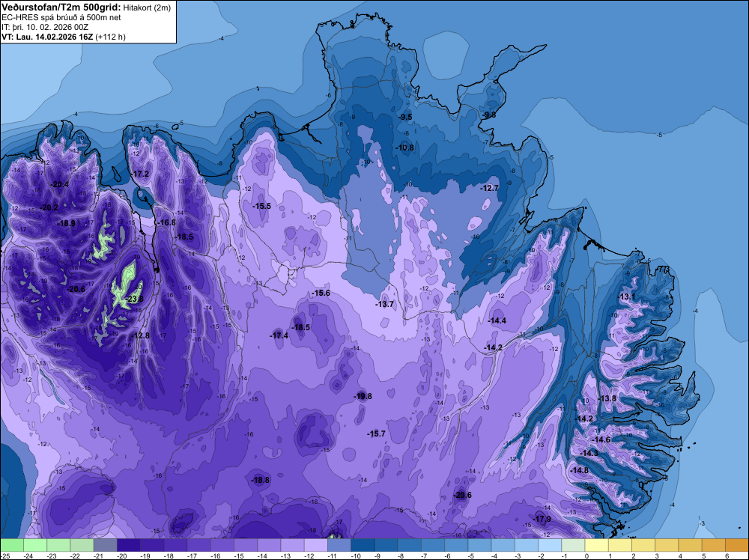Click the -18.9 temperature label
The height and width of the screenshot is (560, 749).
coord(67,223)
